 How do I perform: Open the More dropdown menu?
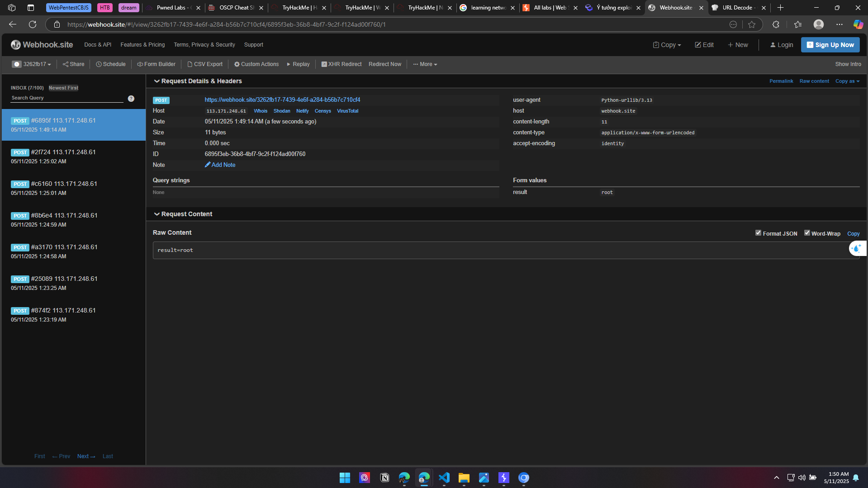425,64
